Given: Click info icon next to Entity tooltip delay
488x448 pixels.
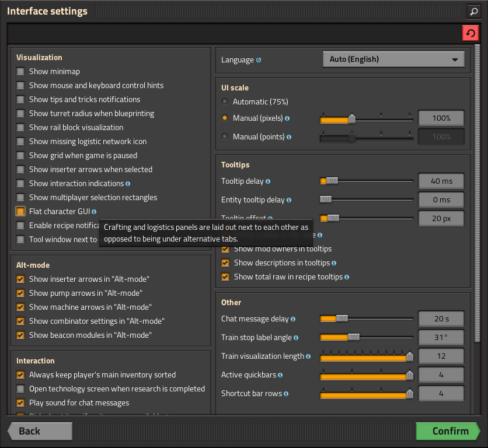Looking at the screenshot, I should pos(289,200).
